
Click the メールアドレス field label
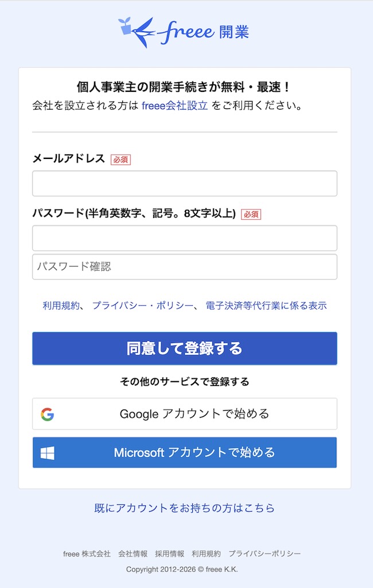[x=69, y=159]
